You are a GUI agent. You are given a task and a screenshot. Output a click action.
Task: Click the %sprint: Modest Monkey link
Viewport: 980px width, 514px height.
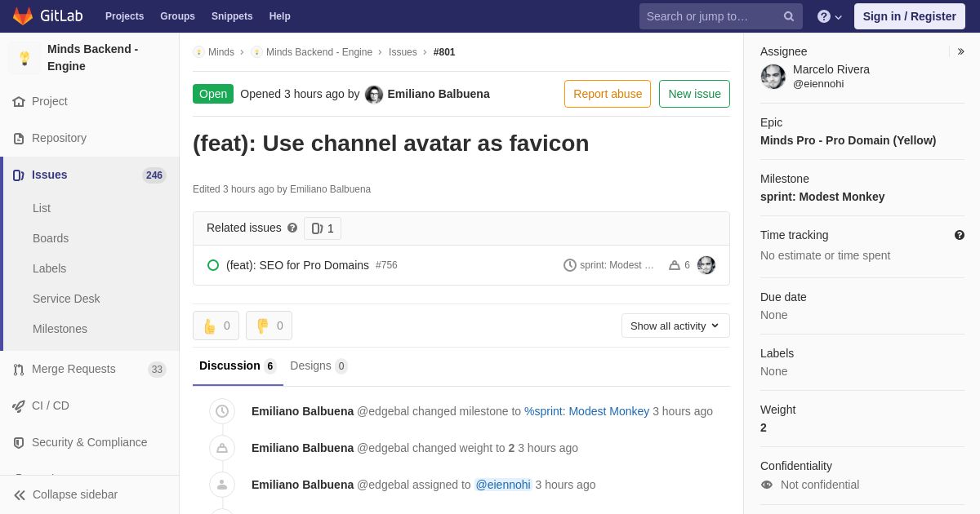tap(586, 411)
